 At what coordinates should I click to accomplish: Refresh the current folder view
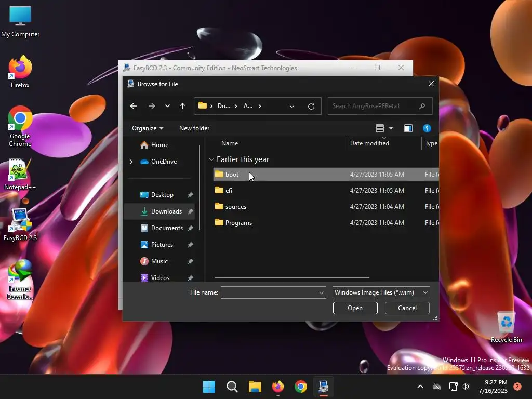[311, 106]
